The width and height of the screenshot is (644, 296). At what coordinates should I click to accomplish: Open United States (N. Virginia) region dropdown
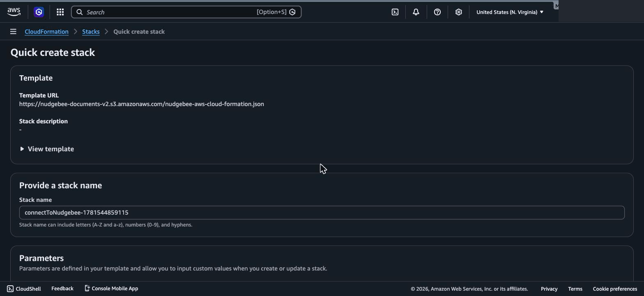[x=510, y=12]
